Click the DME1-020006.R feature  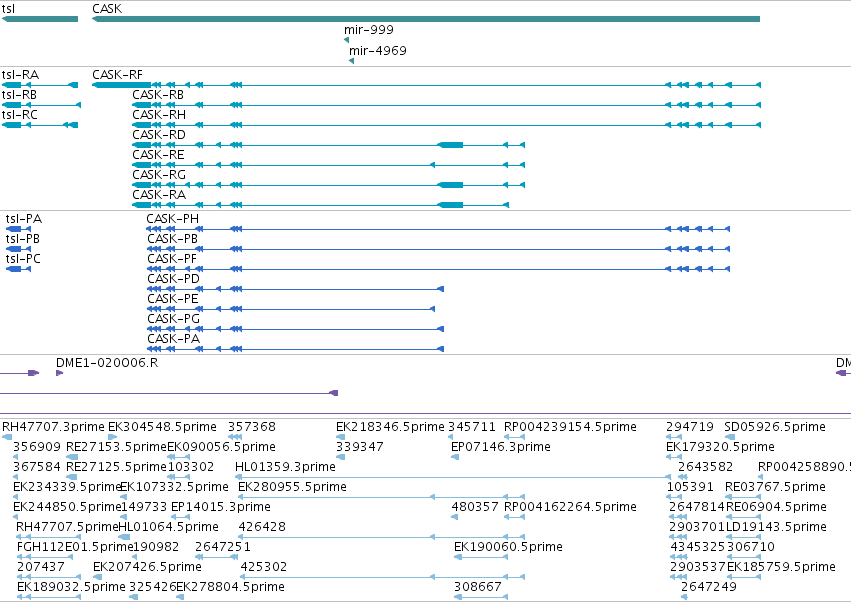click(x=59, y=373)
